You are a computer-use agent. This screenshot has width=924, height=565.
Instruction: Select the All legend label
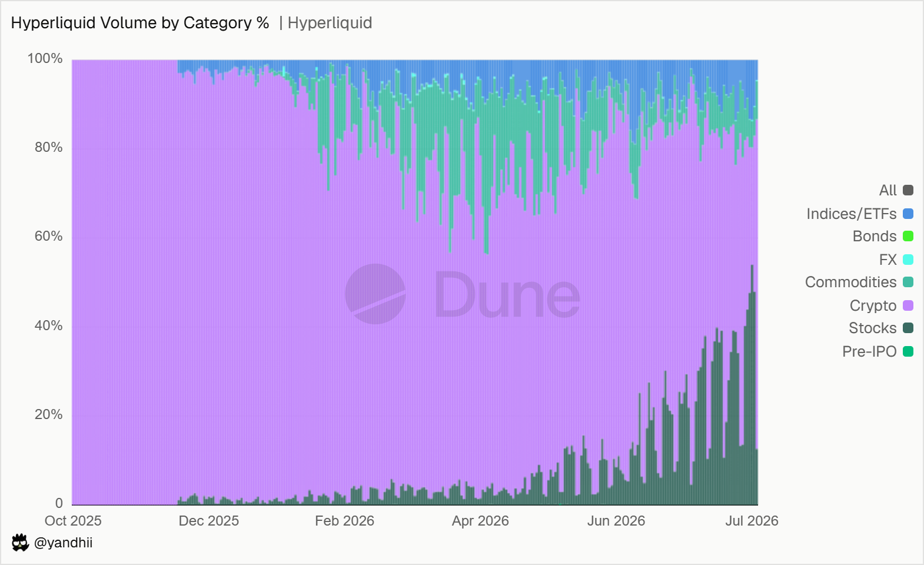click(888, 190)
